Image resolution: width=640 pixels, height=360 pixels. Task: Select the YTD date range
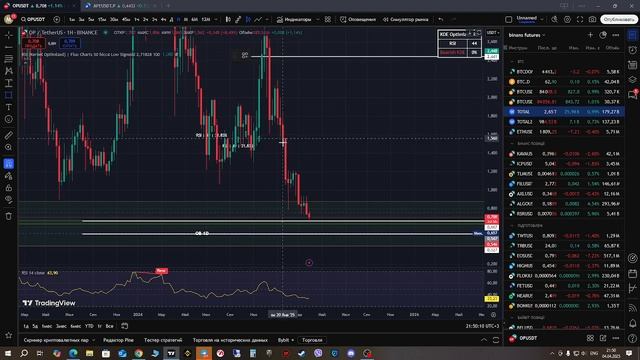coord(89,326)
